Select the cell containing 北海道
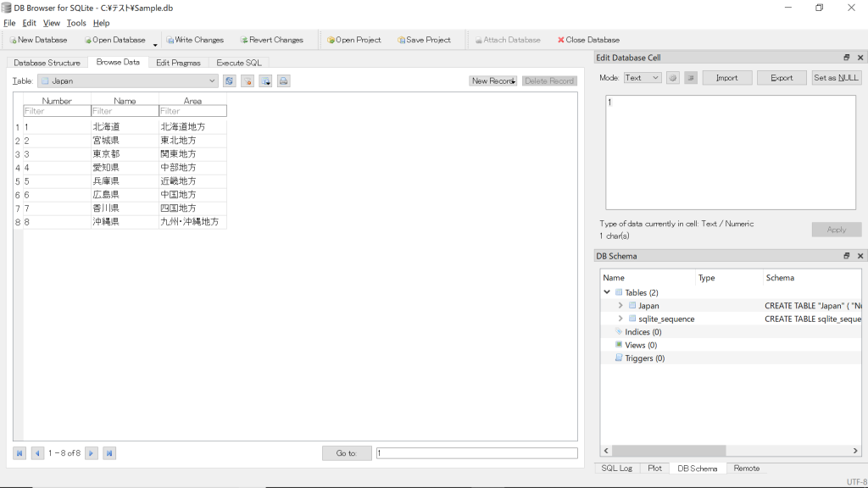868x488 pixels. pyautogui.click(x=125, y=127)
